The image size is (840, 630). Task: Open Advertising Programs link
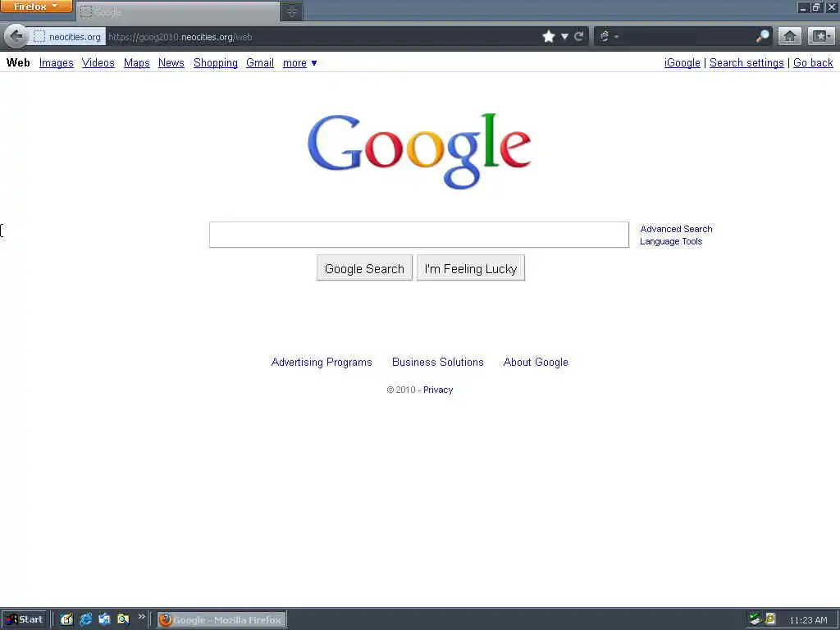click(322, 362)
